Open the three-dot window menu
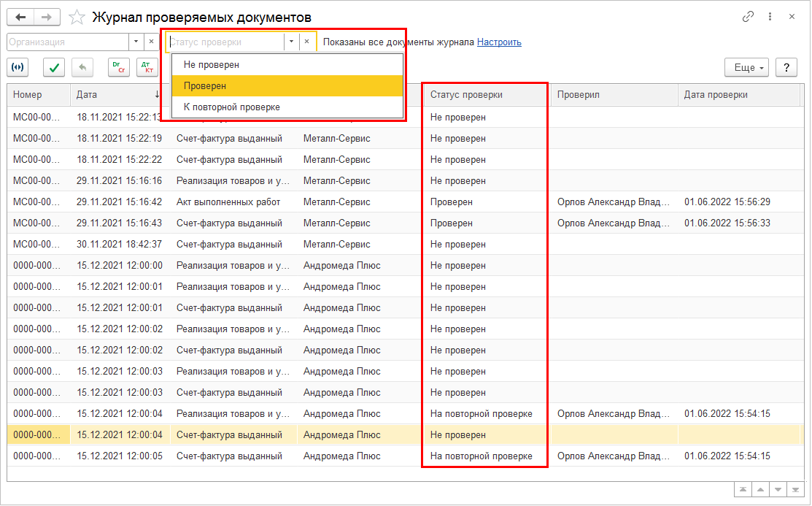The height and width of the screenshot is (506, 812). click(x=770, y=16)
